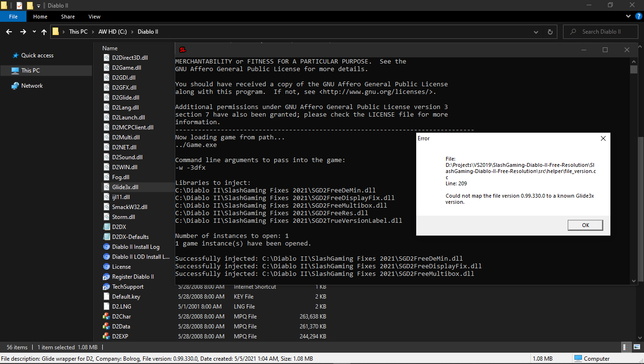The image size is (644, 364).
Task: Open the D2DX folder icon
Action: [106, 227]
